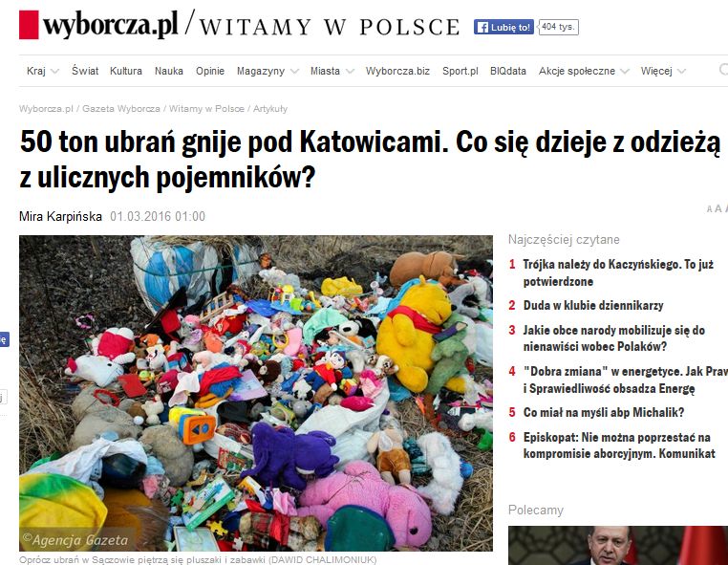Click the red wyborcza.pl logo square
Screen dimensions: 728x565
[x=29, y=25]
